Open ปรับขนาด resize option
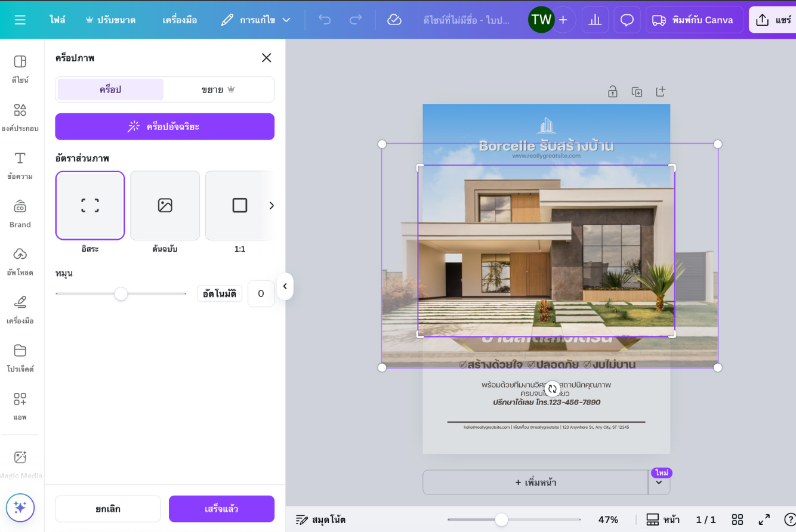This screenshot has height=532, width=796. coord(110,20)
